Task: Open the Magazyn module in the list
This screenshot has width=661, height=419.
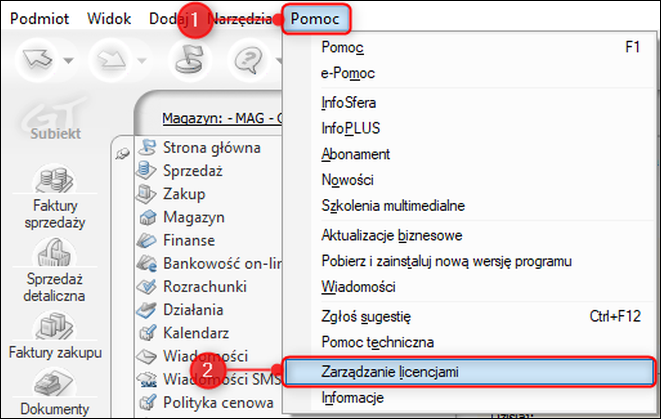Action: tap(194, 217)
